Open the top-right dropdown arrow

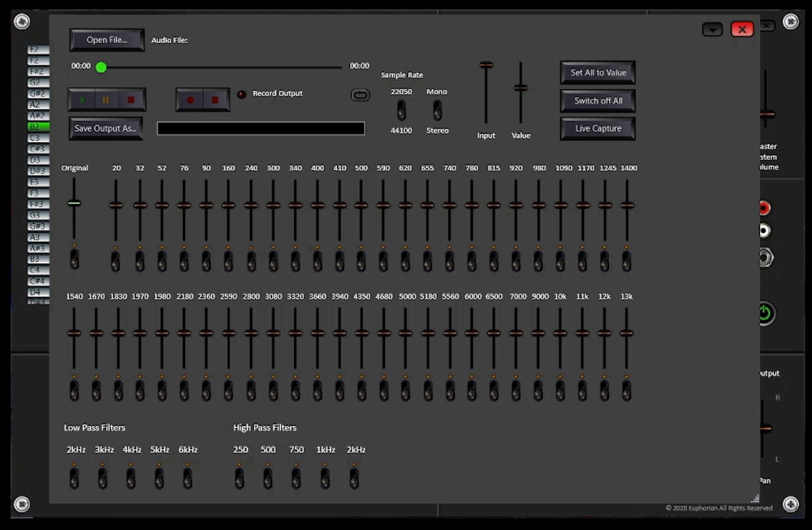(712, 29)
